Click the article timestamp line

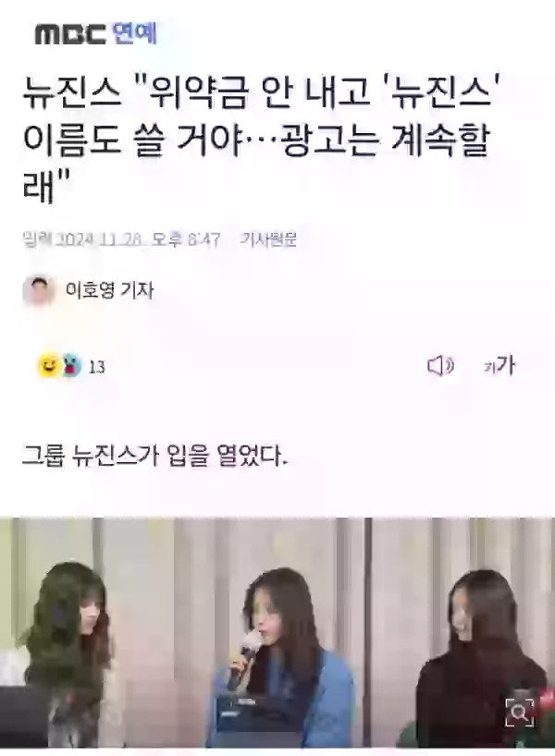(121, 239)
